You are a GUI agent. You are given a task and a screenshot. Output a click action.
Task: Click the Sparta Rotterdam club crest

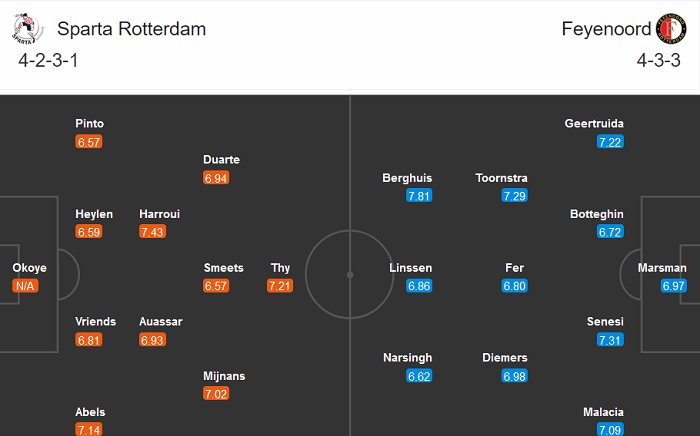tap(25, 30)
